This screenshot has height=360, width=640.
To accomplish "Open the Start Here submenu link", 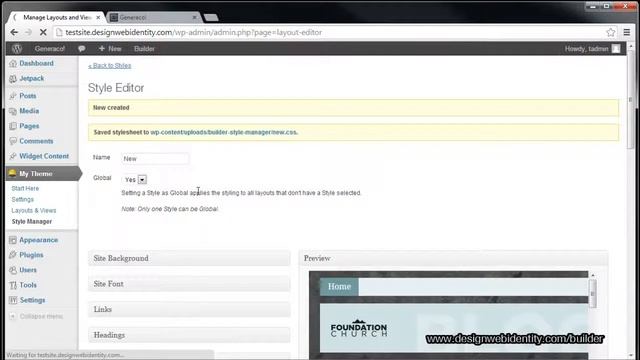I will tap(25, 189).
